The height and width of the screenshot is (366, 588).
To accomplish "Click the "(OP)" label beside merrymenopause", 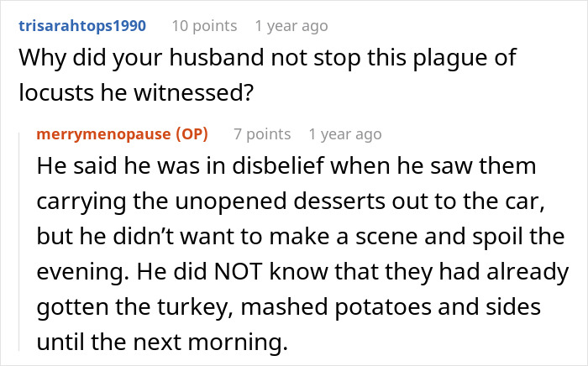I will pyautogui.click(x=192, y=134).
